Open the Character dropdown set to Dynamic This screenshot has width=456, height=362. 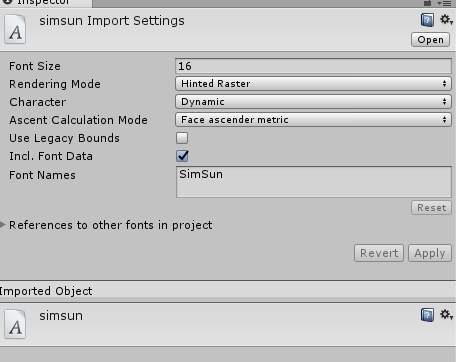tap(313, 102)
